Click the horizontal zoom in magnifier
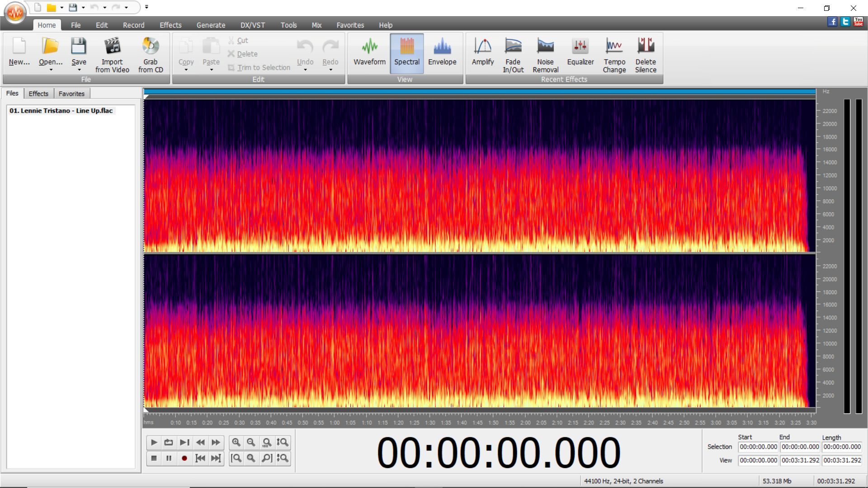Viewport: 868px width, 488px height. [236, 442]
